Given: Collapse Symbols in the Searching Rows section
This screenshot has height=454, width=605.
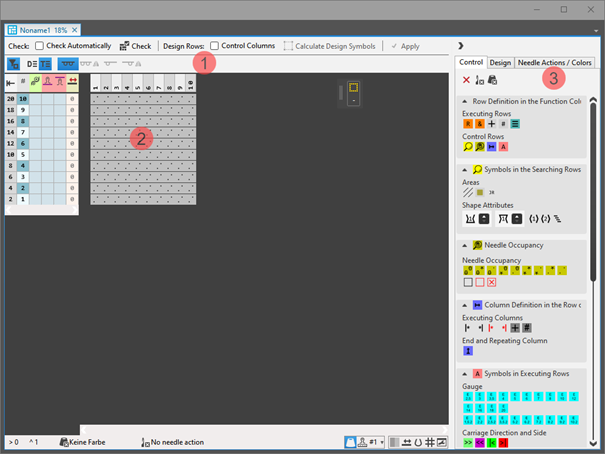Looking at the screenshot, I should 464,169.
